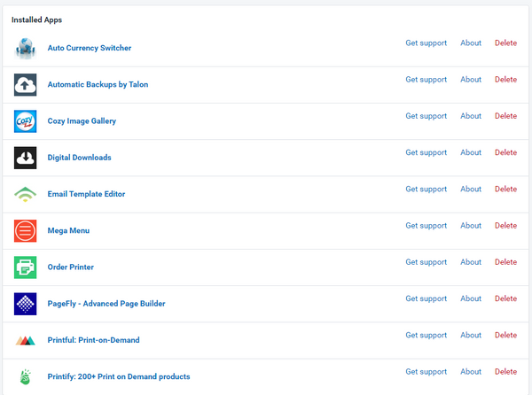Delete the Printful: Print-on-Demand app
The height and width of the screenshot is (395, 532).
(x=505, y=335)
